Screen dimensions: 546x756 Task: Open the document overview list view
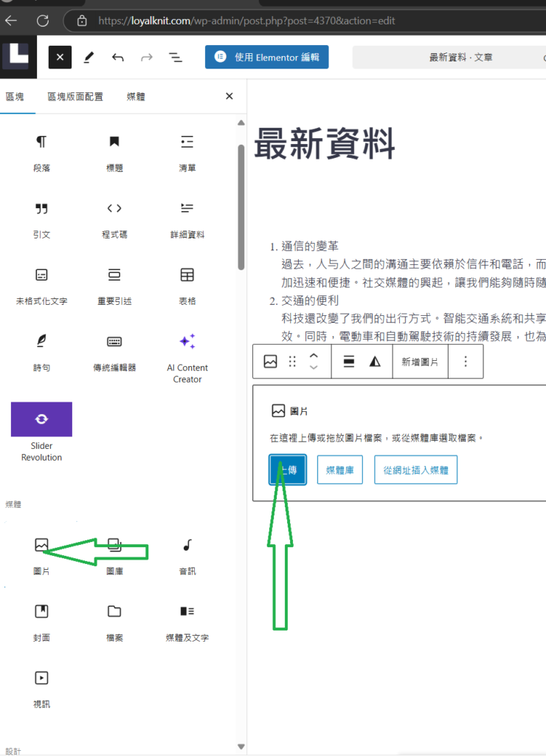point(176,57)
